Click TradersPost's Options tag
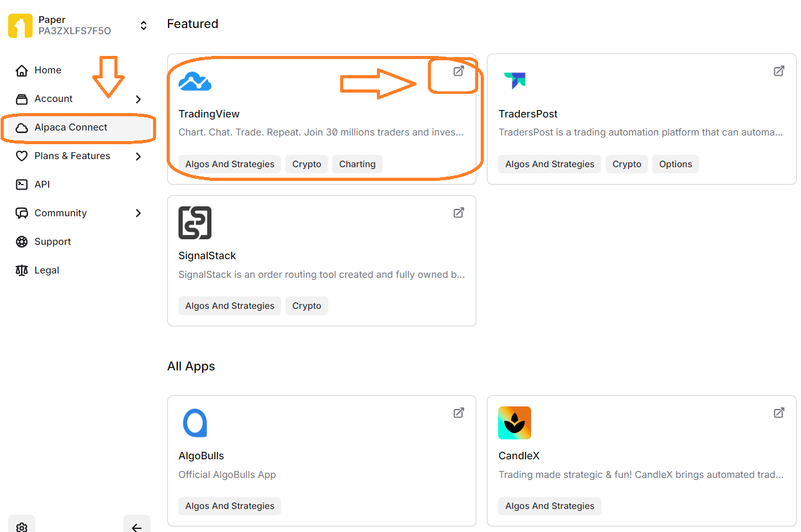 click(676, 164)
